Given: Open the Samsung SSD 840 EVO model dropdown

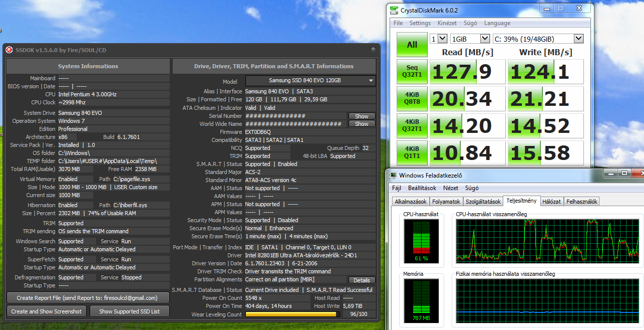Looking at the screenshot, I should (x=310, y=81).
